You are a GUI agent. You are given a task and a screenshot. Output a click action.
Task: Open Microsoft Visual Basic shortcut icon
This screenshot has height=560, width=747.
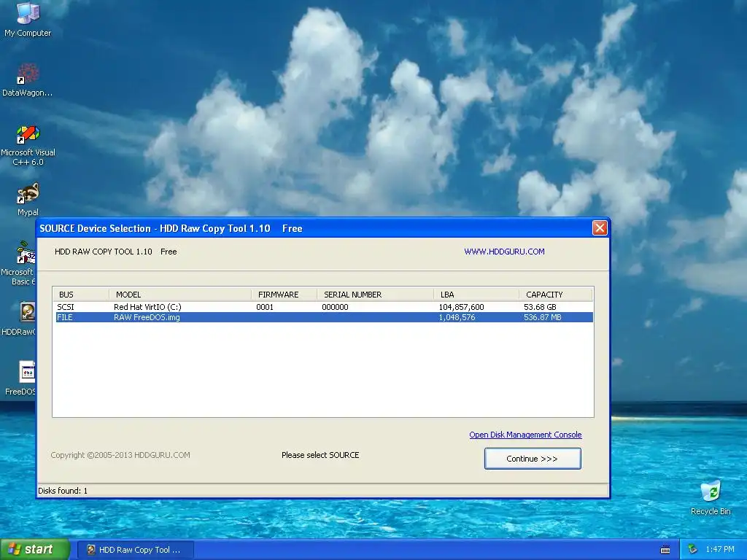(19, 262)
